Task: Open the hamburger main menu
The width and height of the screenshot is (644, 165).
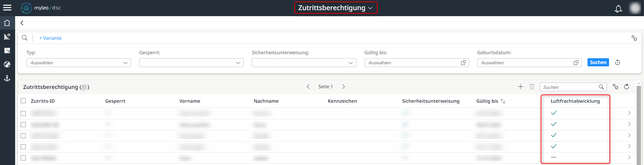Action: tap(7, 7)
